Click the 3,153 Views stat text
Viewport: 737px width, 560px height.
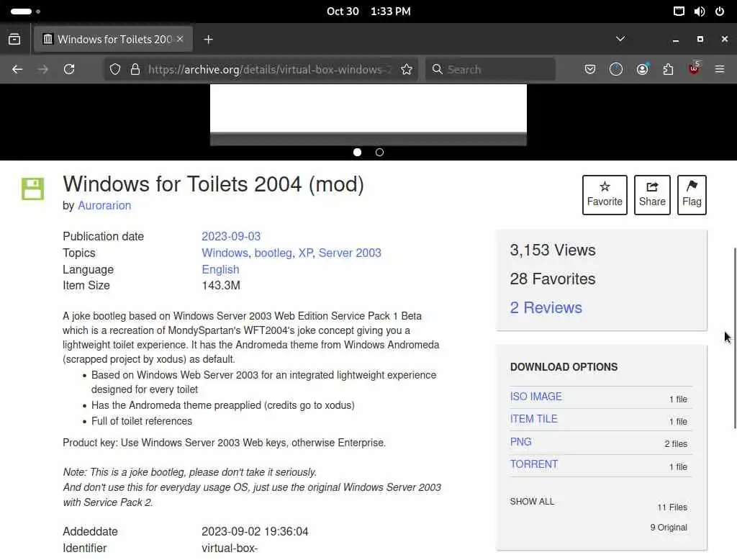(553, 250)
